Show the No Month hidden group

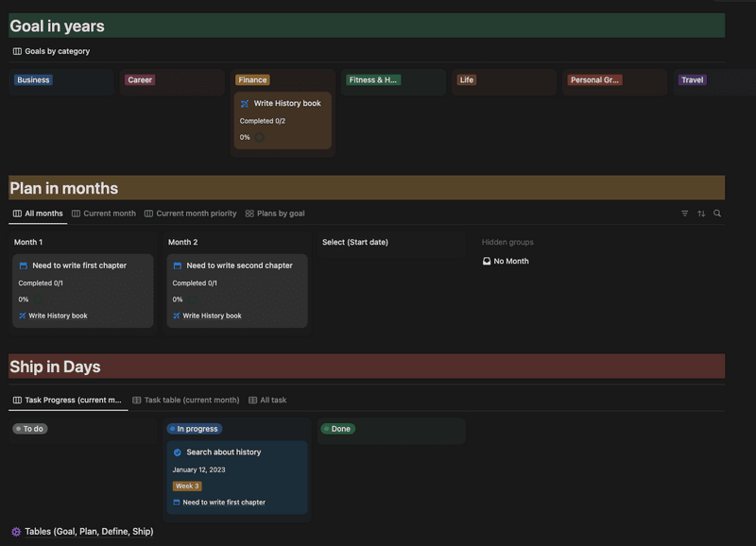506,262
